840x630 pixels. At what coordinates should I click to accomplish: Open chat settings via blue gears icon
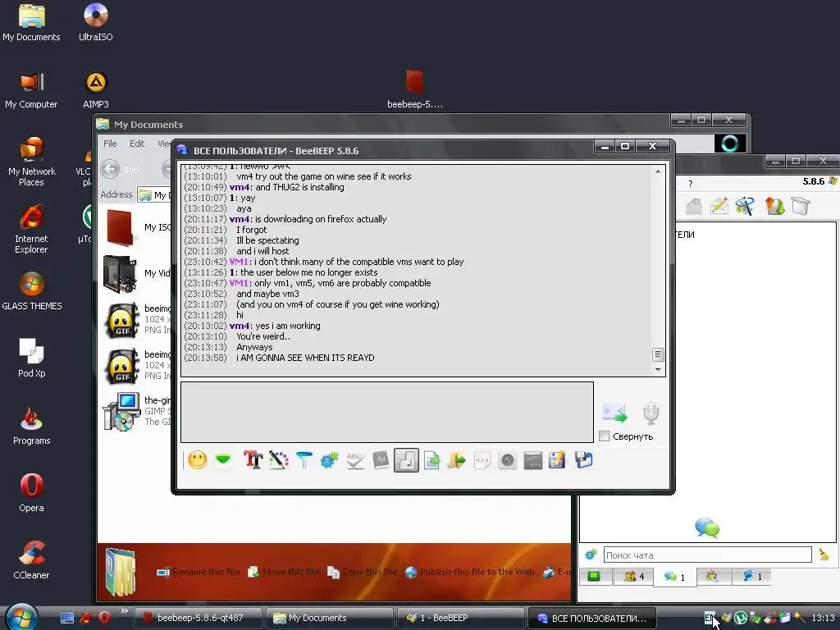329,460
